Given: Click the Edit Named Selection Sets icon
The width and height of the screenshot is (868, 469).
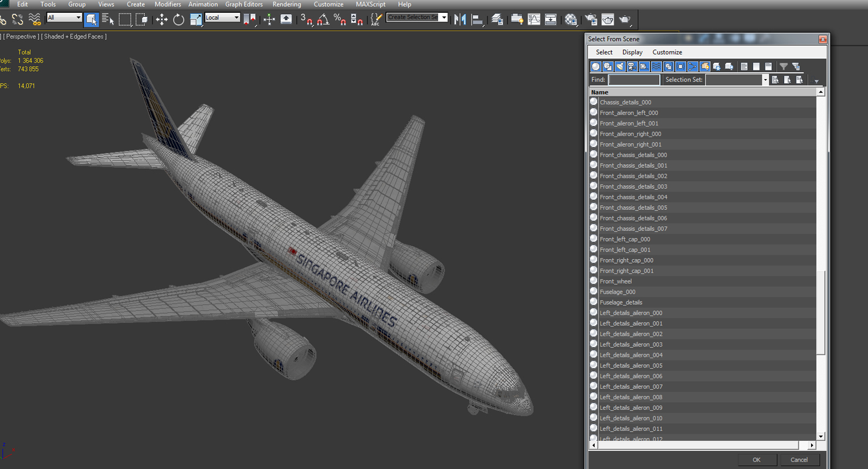Looking at the screenshot, I should 376,19.
